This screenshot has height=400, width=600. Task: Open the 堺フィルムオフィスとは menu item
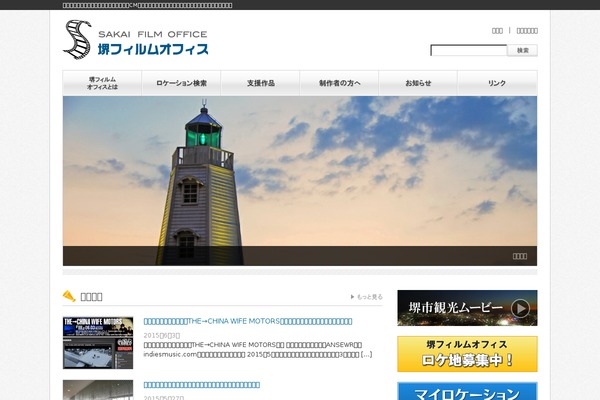102,83
